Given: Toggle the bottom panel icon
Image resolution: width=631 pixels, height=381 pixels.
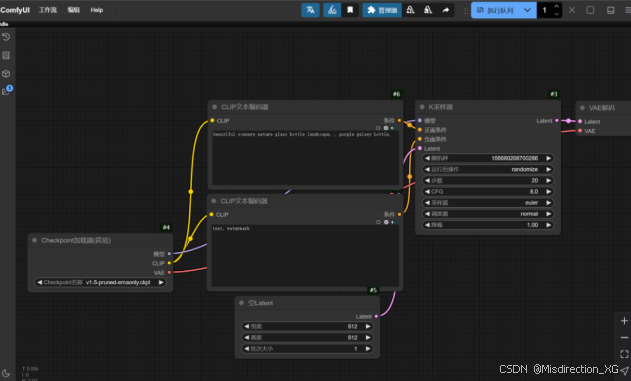Looking at the screenshot, I should coord(610,10).
